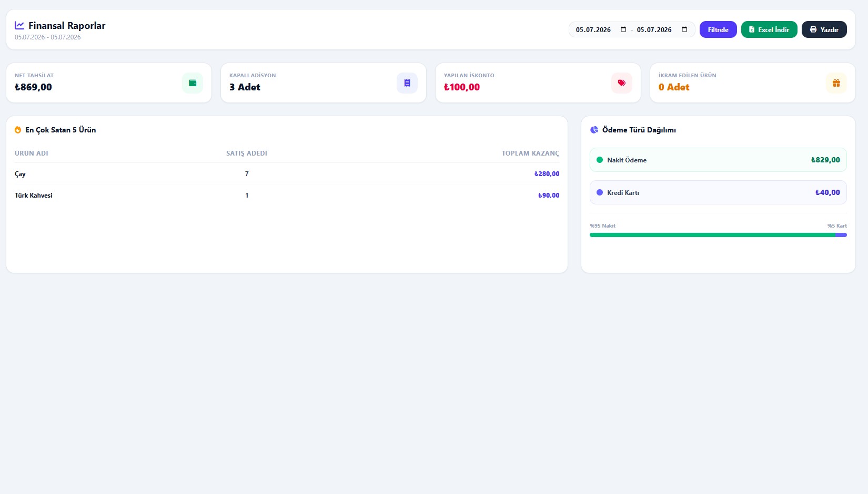
Task: Select the Nakit Ödeme payment row
Action: 718,160
